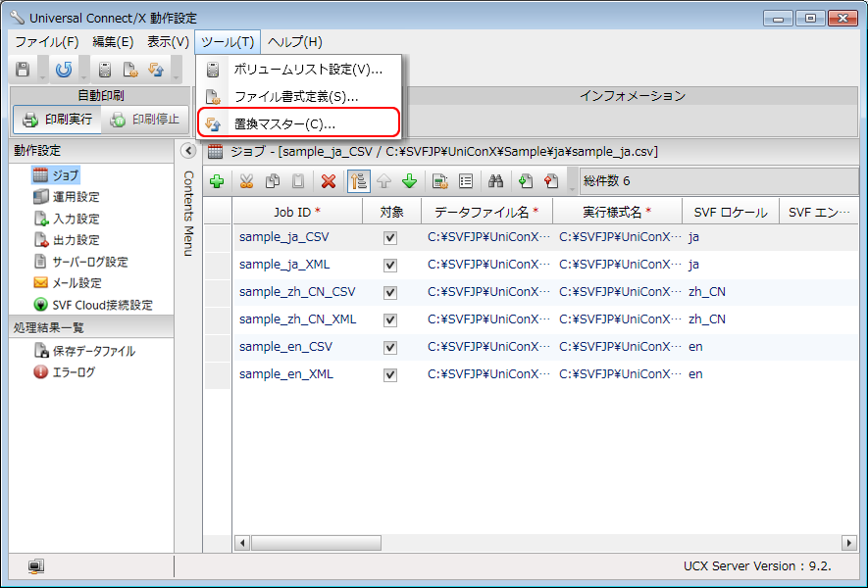Screen dimensions: 868x588
Task: Open replacement master from the toolbar icon
Action: pos(156,70)
